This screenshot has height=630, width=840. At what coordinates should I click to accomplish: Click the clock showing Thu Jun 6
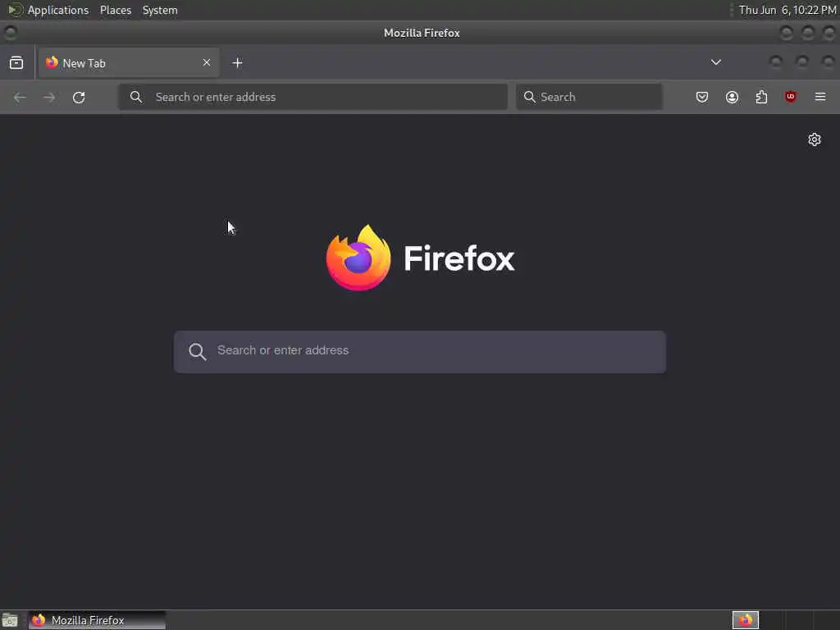coord(787,10)
